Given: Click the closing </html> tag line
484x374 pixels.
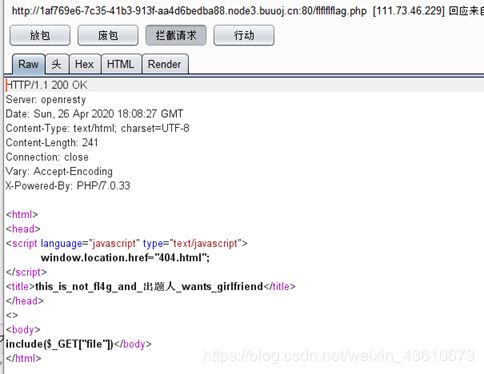Looking at the screenshot, I should [x=24, y=358].
